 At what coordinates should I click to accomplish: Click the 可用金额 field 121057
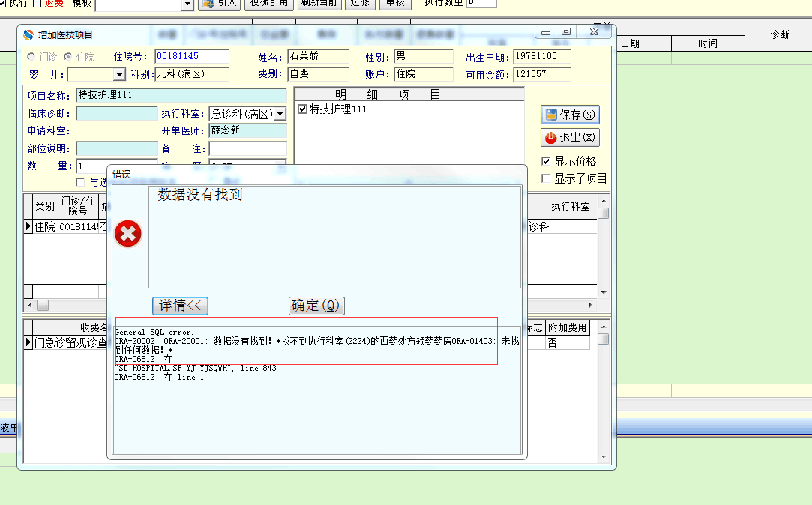(542, 74)
